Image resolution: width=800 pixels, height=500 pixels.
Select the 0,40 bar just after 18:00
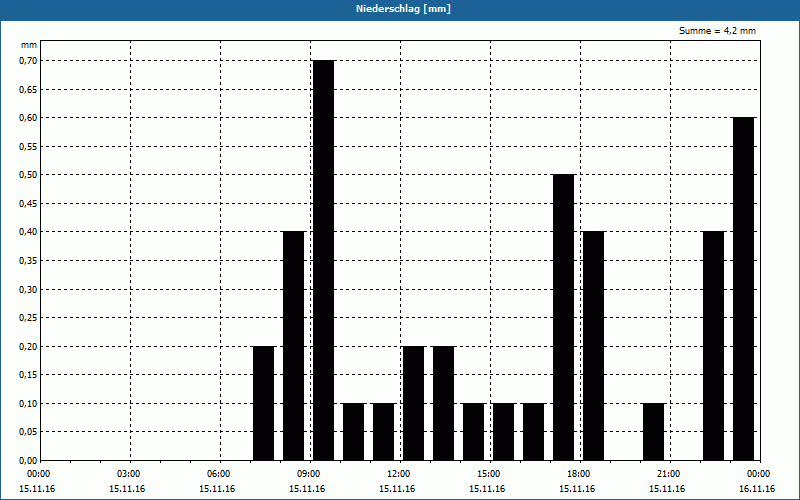[x=593, y=346]
